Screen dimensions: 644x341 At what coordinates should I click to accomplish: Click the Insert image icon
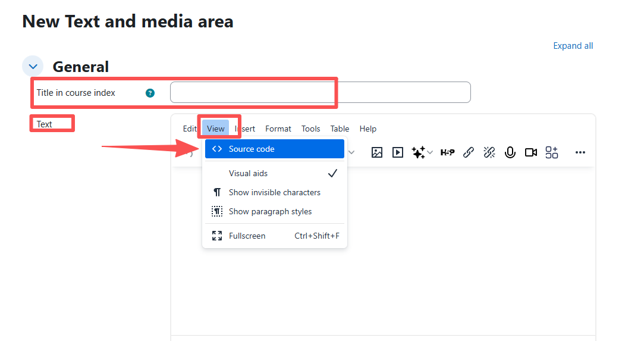point(376,152)
